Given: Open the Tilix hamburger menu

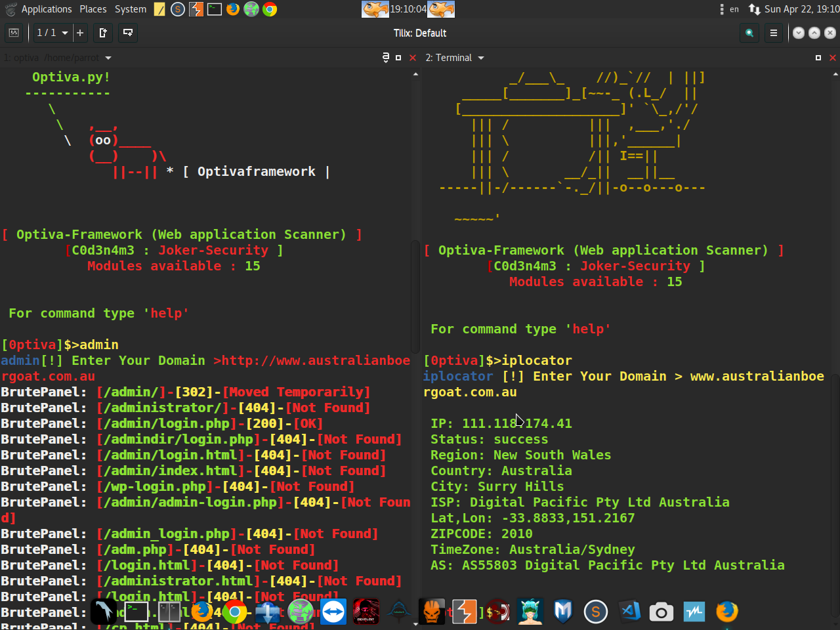Looking at the screenshot, I should pyautogui.click(x=774, y=33).
